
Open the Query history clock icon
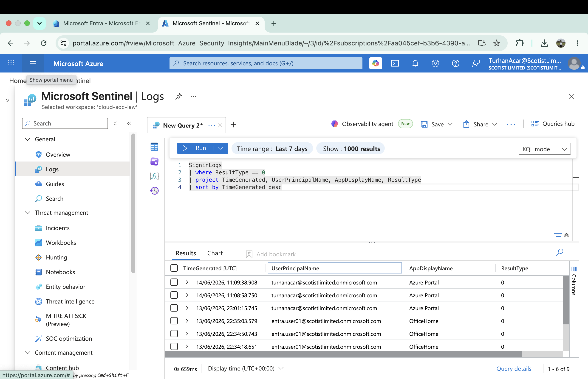point(154,191)
